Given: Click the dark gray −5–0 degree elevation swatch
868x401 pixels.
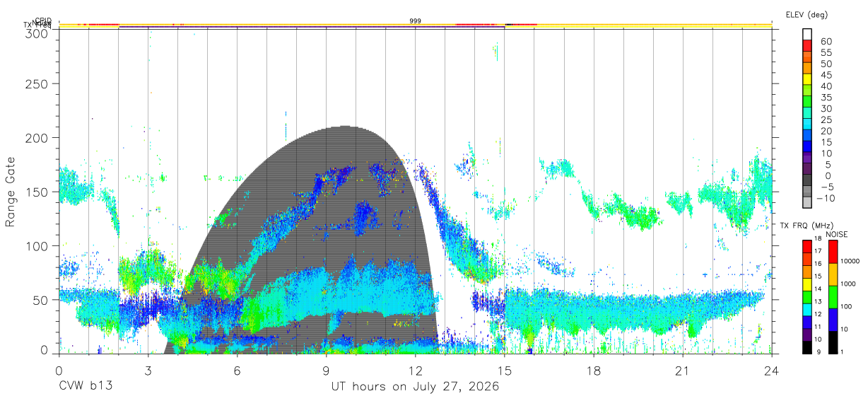Looking at the screenshot, I should tap(808, 181).
